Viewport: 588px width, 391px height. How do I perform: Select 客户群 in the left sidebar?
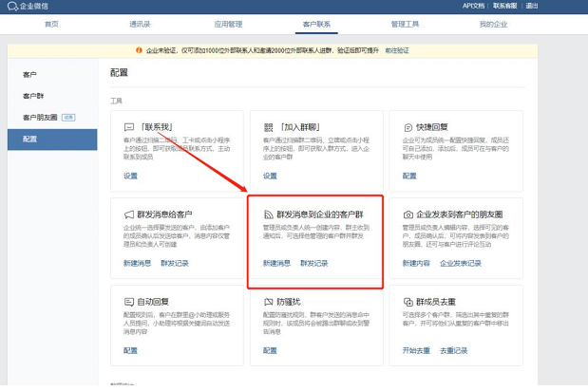[x=33, y=96]
